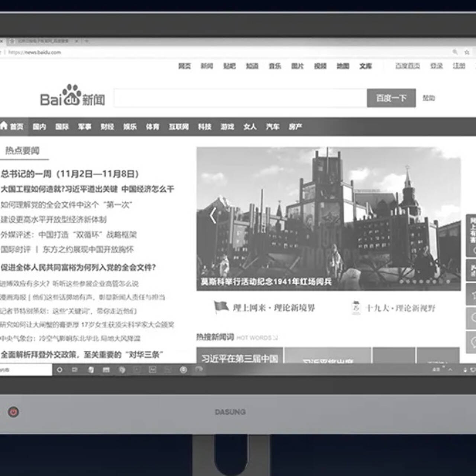The image size is (476, 476).
Task: Open hot word tile 习近平在第三届中国
Action: [240, 356]
